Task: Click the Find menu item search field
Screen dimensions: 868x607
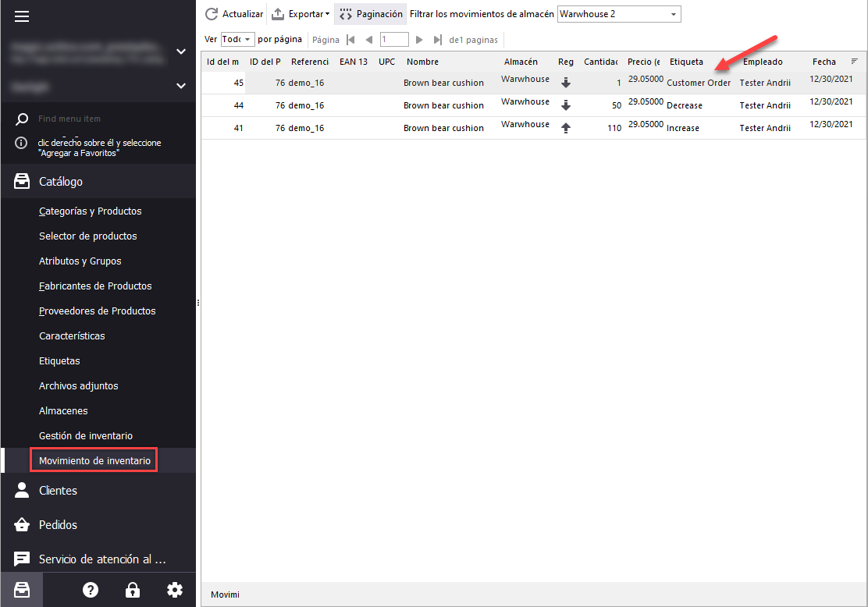Action: (x=101, y=119)
